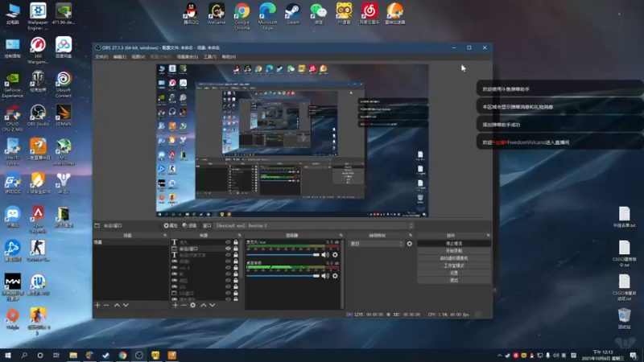Remove the scene with the minus icon
Viewport: 644px width, 362px height.
[106, 305]
